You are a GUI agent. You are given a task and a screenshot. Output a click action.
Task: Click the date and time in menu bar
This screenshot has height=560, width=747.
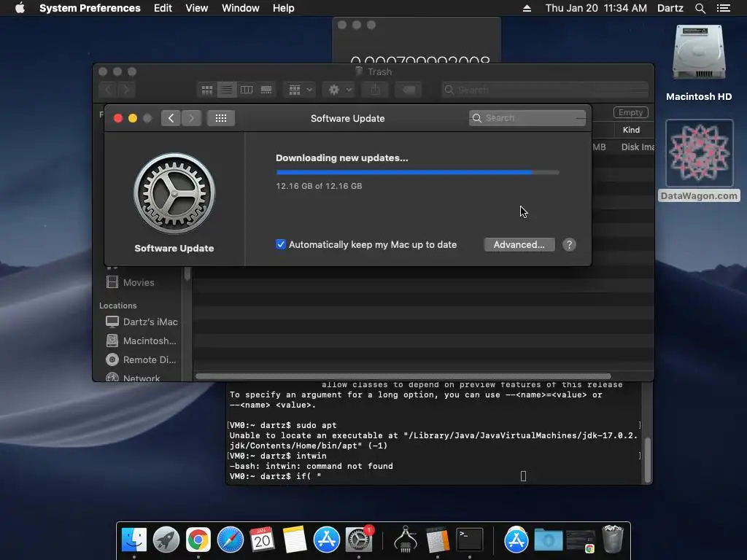pyautogui.click(x=596, y=8)
